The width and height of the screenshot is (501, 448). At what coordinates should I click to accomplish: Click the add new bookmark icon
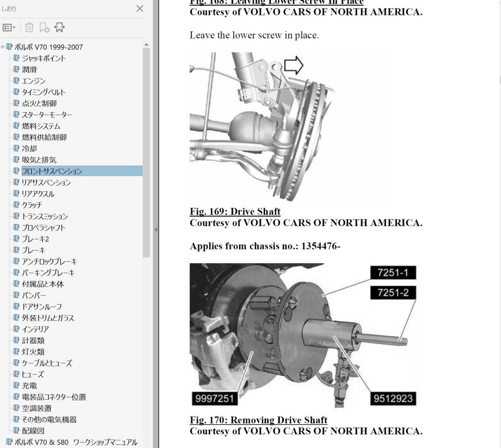[44, 28]
